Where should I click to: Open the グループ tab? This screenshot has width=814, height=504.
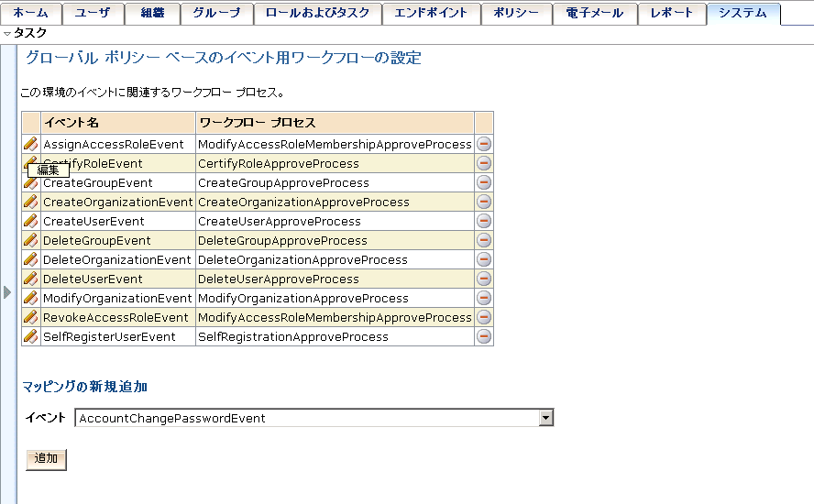216,13
